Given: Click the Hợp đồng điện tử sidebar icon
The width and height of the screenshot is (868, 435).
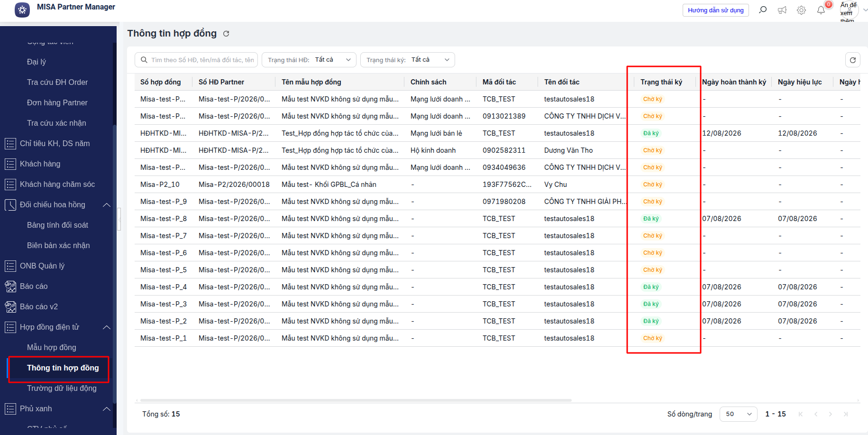Looking at the screenshot, I should [10, 327].
